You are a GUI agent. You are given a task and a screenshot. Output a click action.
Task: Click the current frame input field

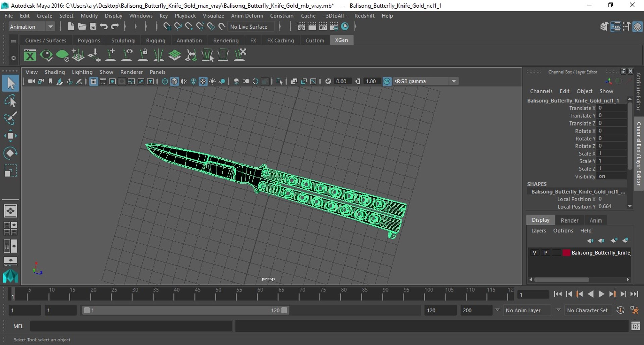tap(533, 295)
